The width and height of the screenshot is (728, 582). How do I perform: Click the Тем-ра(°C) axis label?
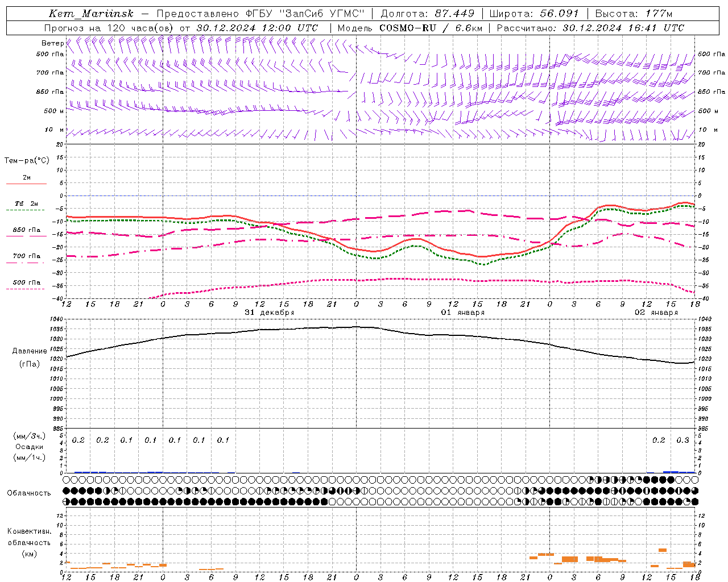[x=27, y=160]
